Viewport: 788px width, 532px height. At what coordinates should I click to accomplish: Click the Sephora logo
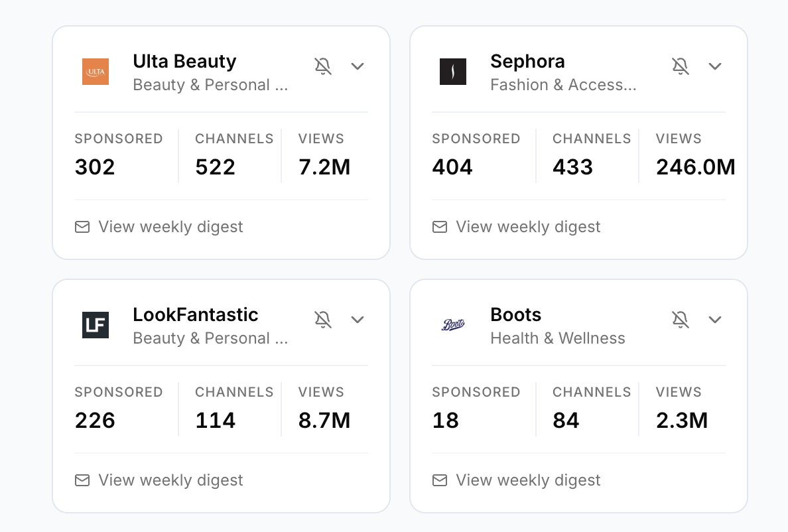[x=453, y=72]
